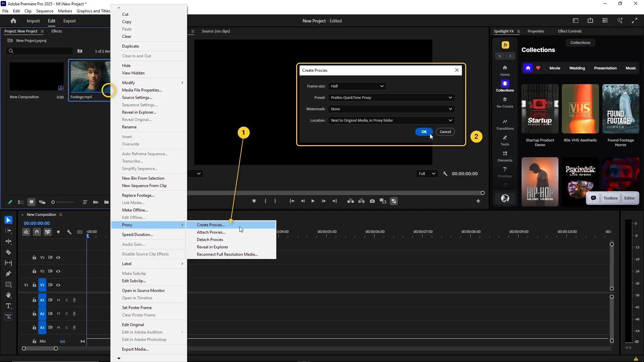Toggle track lock on V3
This screenshot has height=362, width=644.
tap(34, 257)
